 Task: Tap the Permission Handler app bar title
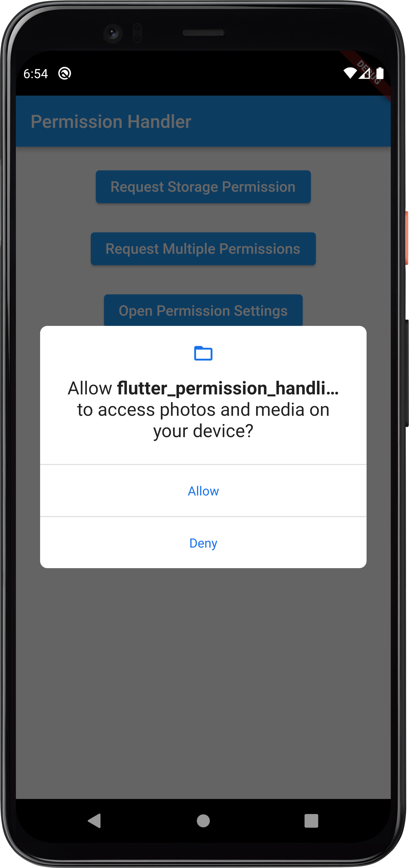[x=111, y=121]
